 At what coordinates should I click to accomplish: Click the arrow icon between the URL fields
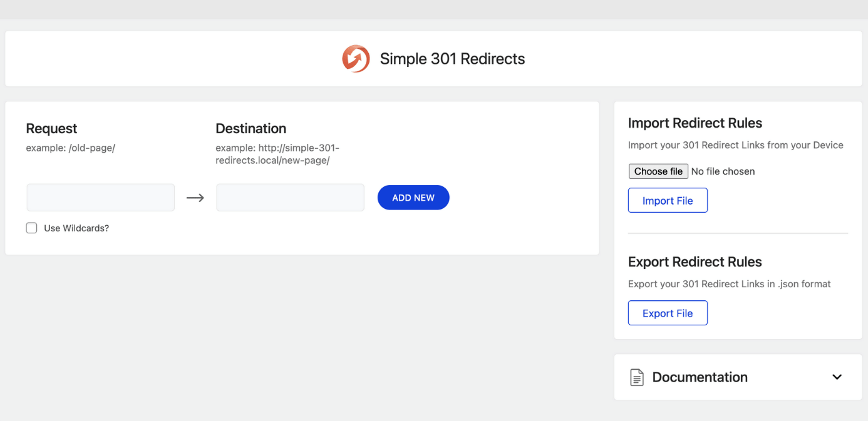[x=195, y=198]
